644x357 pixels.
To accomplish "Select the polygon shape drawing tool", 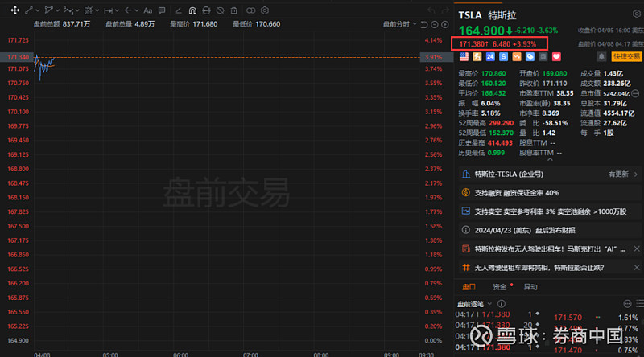I will click(x=48, y=10).
